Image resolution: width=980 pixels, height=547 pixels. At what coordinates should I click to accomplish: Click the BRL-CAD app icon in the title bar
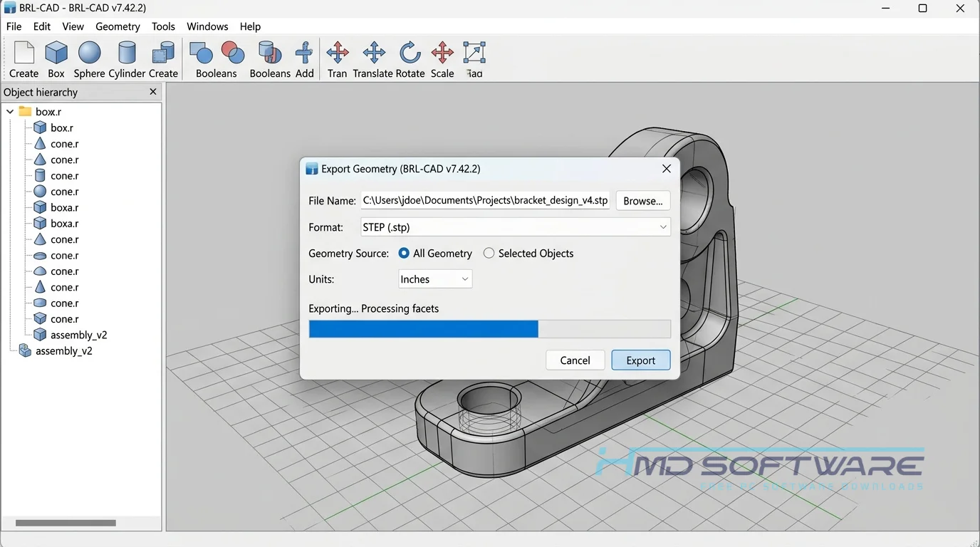(10, 8)
